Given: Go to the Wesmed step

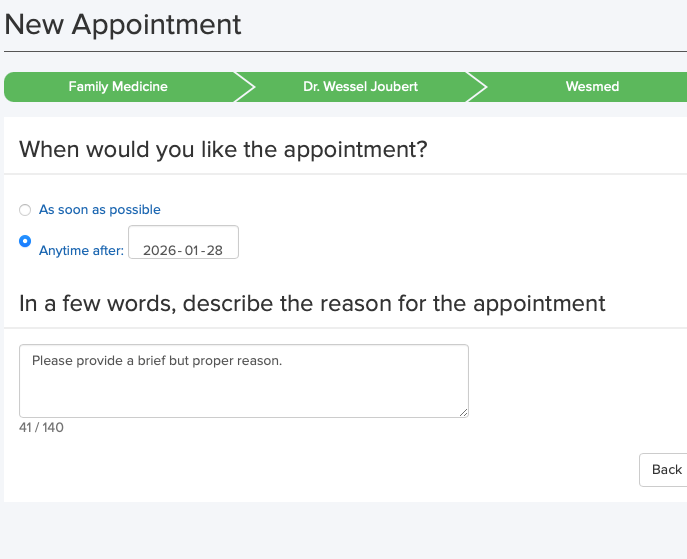Looking at the screenshot, I should click(x=592, y=87).
